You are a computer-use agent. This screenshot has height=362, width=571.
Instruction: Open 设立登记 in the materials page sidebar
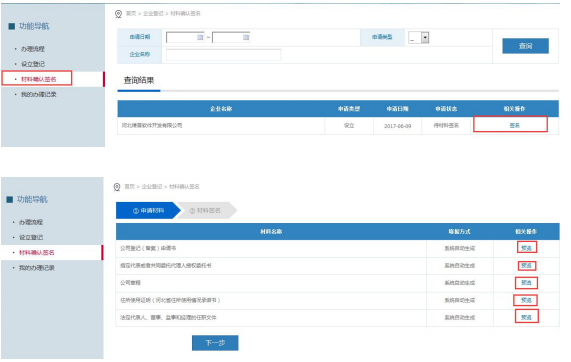click(31, 237)
